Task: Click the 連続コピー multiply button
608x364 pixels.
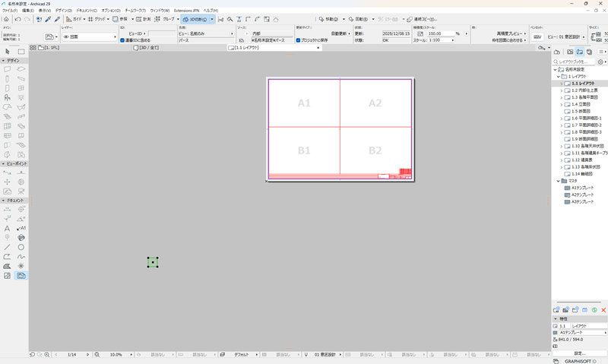Action: click(422, 19)
